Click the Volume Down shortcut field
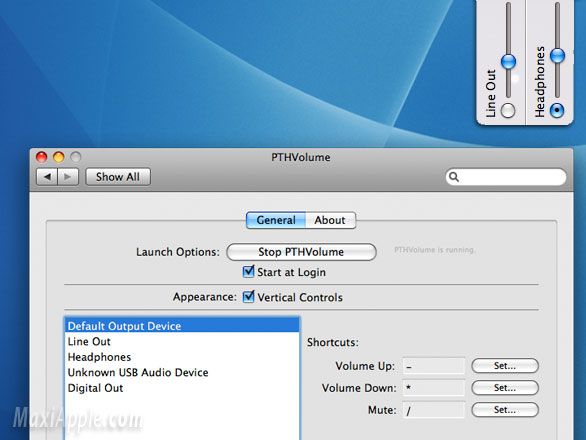The image size is (586, 440). pos(434,388)
